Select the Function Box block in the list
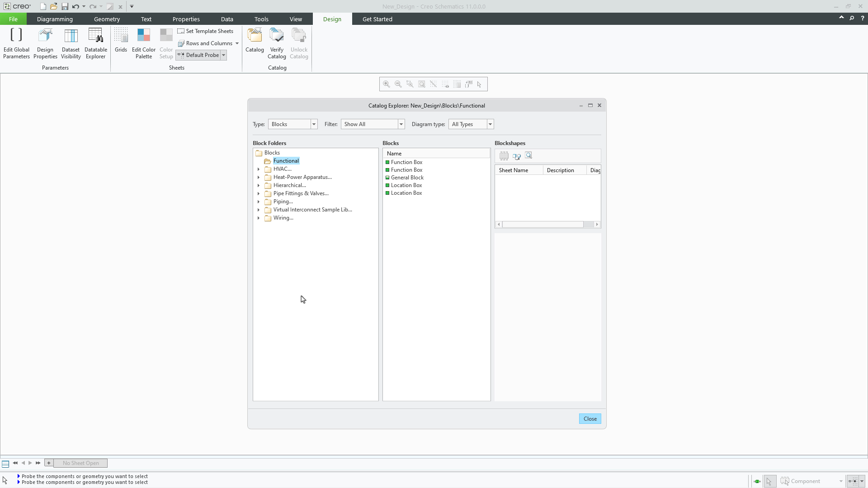The image size is (868, 488). 406,162
